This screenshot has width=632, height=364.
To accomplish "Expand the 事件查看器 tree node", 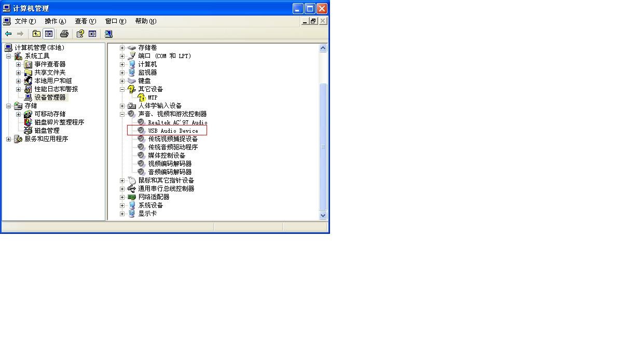I will [19, 64].
